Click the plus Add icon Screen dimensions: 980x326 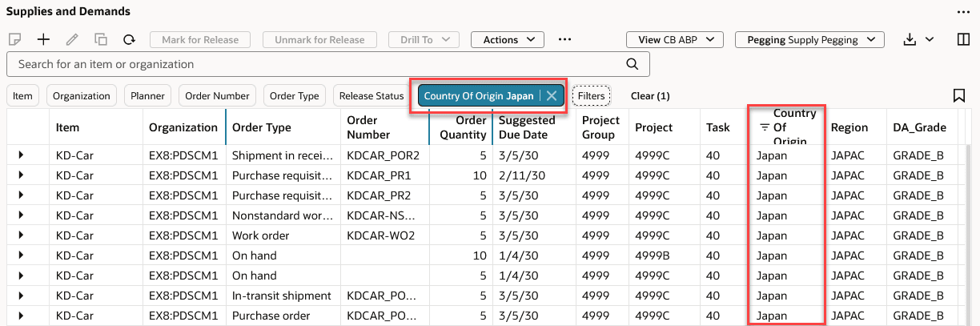point(43,39)
